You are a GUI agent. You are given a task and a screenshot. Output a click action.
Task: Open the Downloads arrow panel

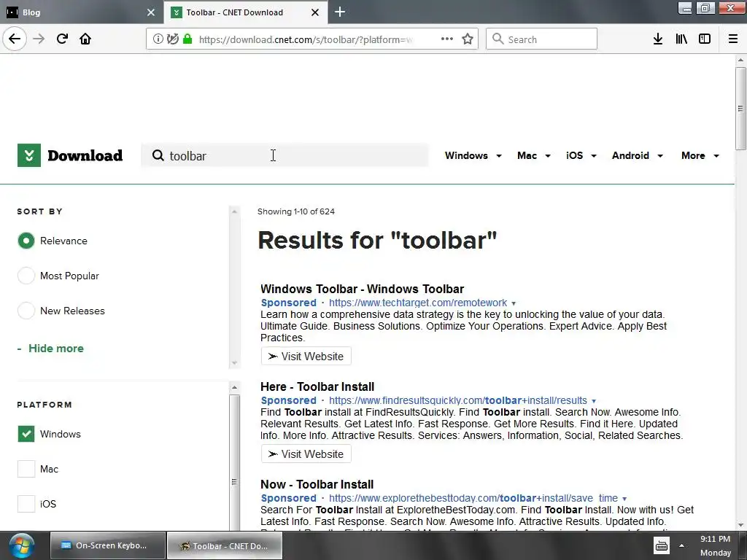[x=658, y=39]
